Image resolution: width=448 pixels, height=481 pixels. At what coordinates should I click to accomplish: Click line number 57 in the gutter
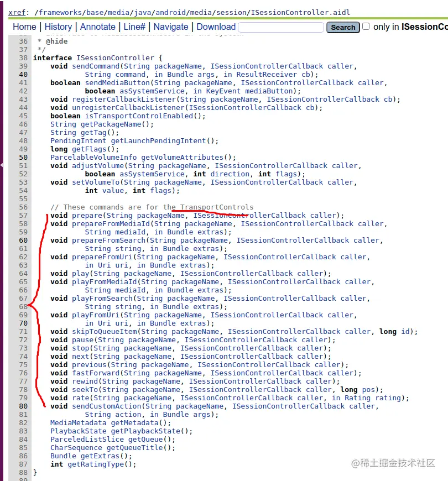pyautogui.click(x=23, y=216)
